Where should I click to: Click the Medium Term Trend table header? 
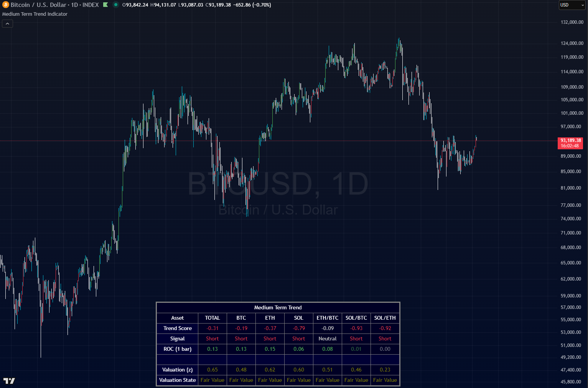click(x=277, y=307)
